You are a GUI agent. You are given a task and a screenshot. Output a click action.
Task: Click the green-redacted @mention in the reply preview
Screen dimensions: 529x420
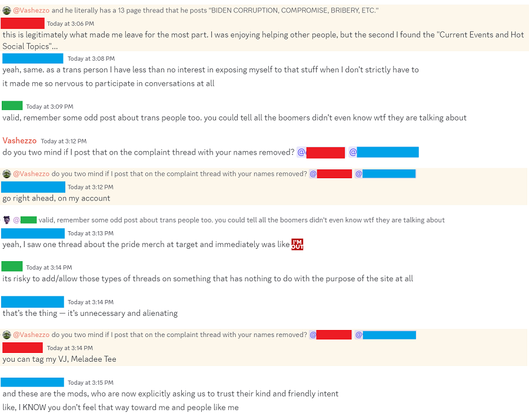[25, 220]
